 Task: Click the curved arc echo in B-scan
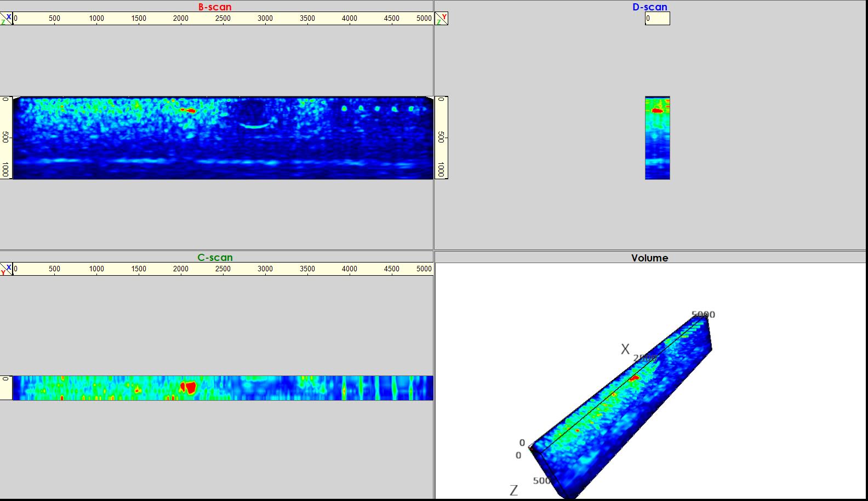(255, 126)
